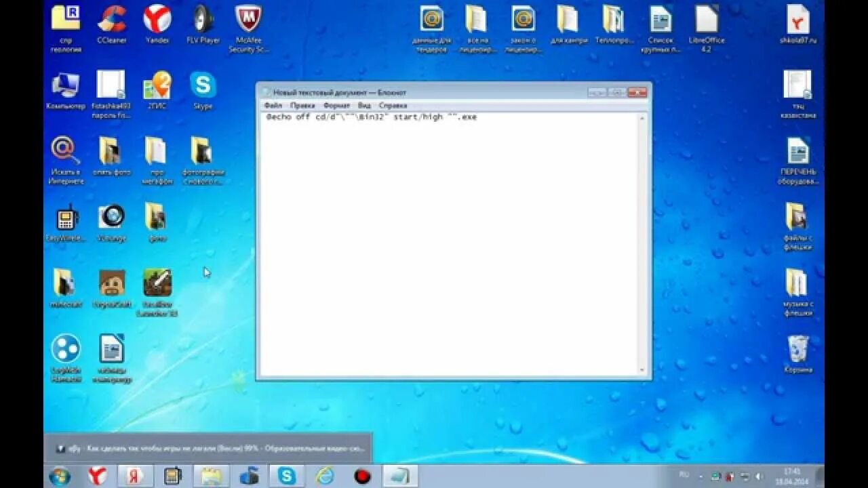
Task: Open the Правка menu in Notepad
Action: 302,106
